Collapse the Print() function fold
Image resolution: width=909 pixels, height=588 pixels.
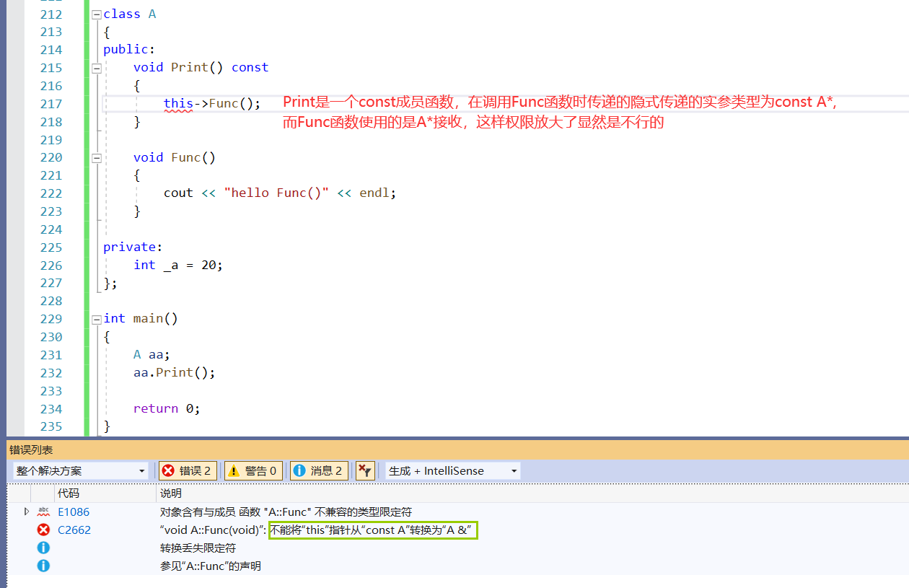click(x=97, y=68)
